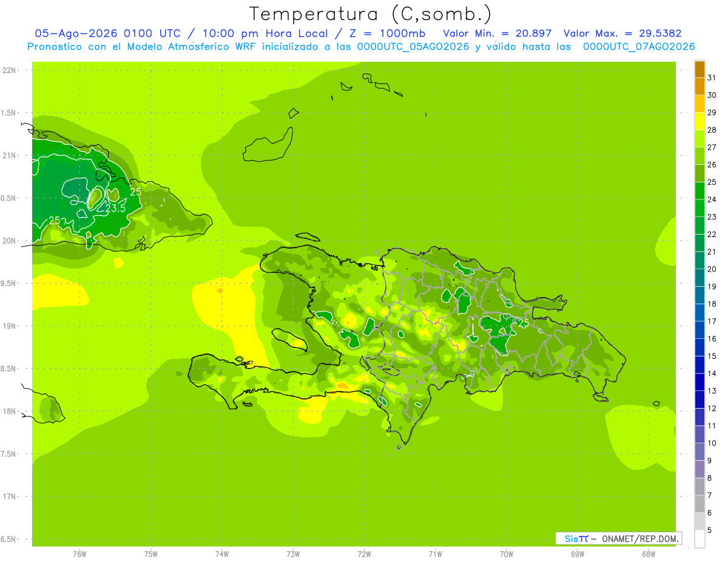Select the yellow legend swatch between 28 and 29
The image size is (728, 562).
tap(699, 121)
